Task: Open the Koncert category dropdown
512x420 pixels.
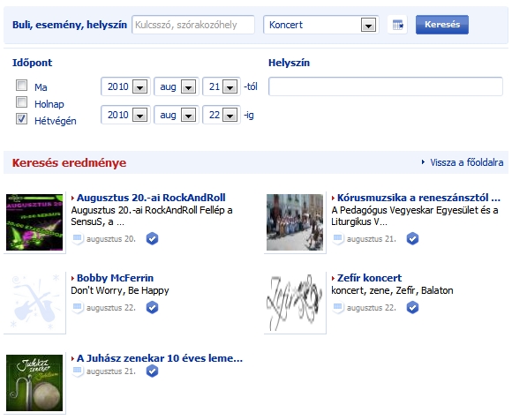Action: click(321, 25)
